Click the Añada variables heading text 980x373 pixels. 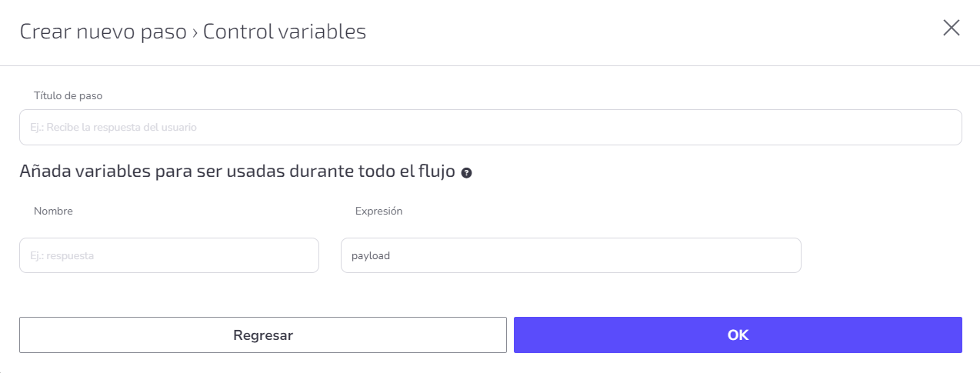[238, 172]
